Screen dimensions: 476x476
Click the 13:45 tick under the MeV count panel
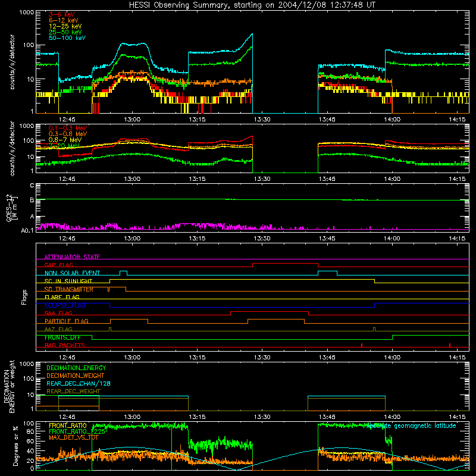[327, 179]
